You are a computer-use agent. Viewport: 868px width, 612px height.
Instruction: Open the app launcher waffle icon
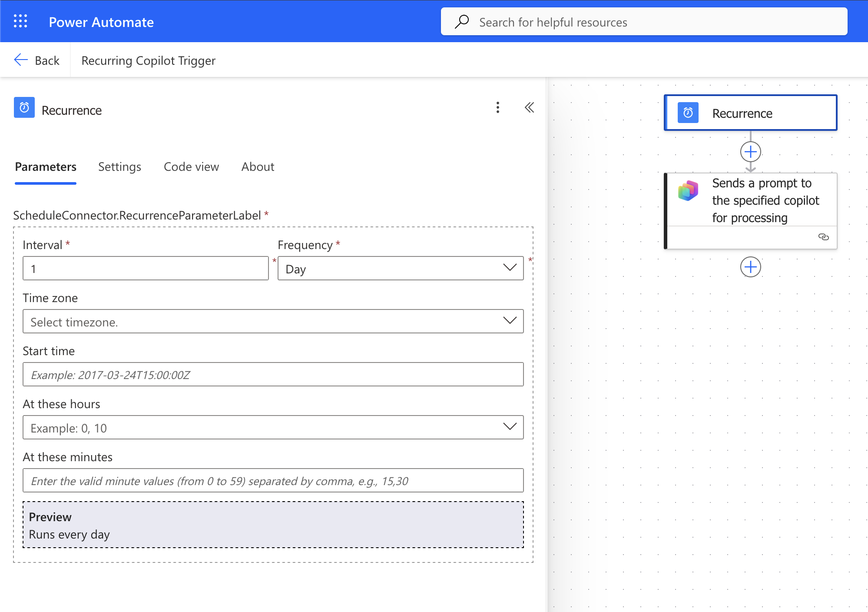20,21
